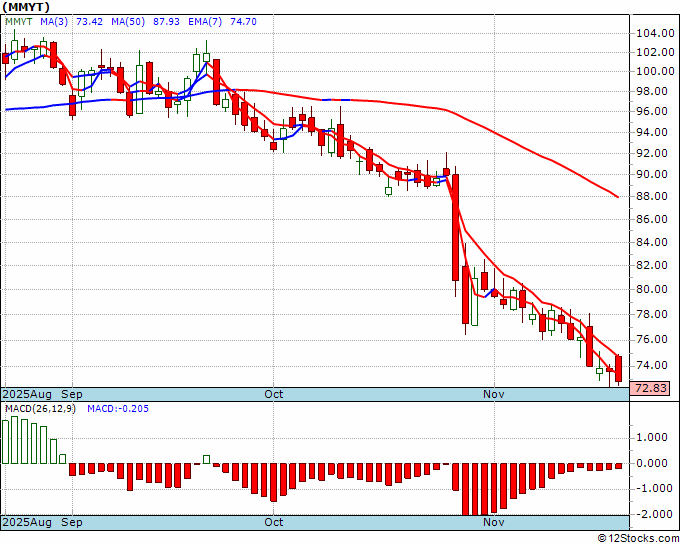
Task: Click the MACD(26,12,9) indicator label
Action: (40, 409)
